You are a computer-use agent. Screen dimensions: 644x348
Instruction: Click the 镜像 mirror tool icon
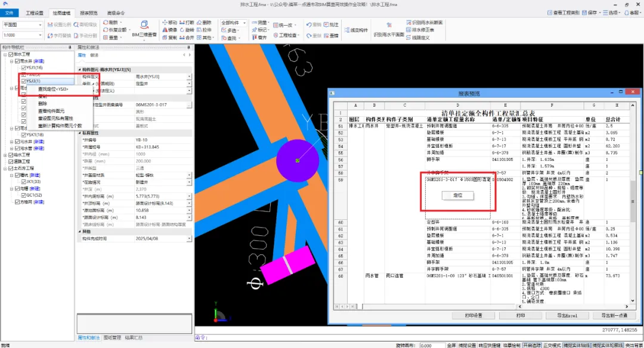pos(169,30)
